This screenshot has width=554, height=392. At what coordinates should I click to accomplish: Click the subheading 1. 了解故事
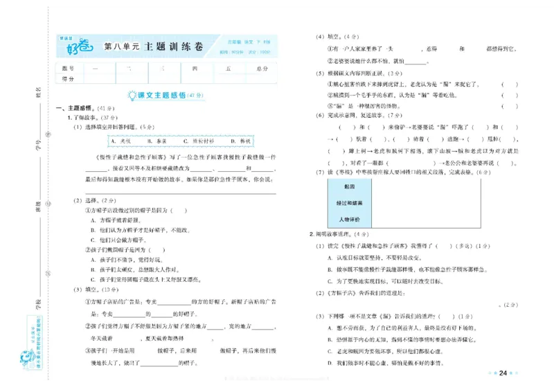[93, 117]
